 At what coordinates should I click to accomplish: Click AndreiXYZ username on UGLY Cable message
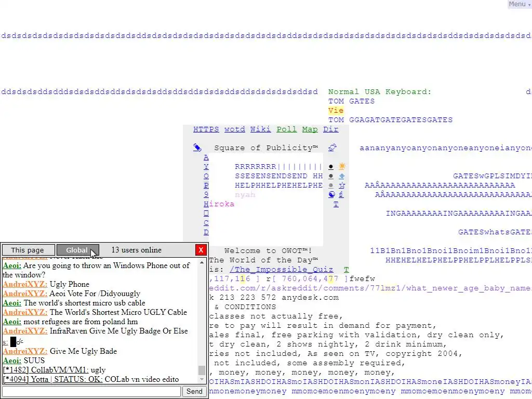click(25, 312)
